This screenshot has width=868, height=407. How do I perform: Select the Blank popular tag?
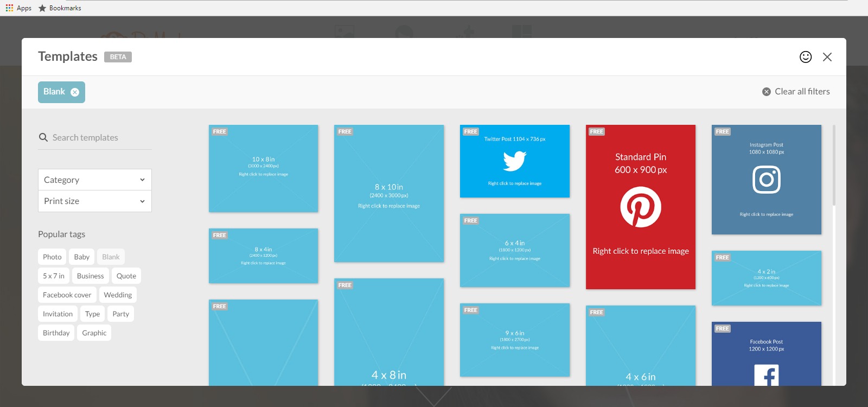pos(111,257)
